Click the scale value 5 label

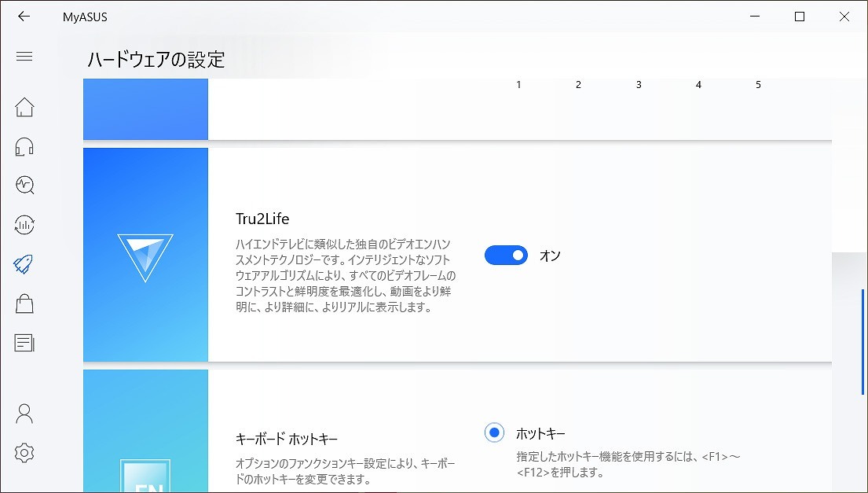pos(758,85)
